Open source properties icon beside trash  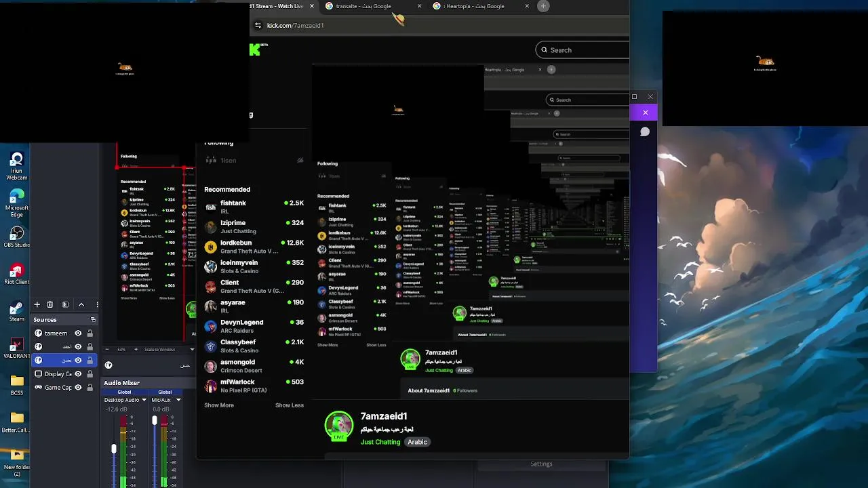click(65, 305)
